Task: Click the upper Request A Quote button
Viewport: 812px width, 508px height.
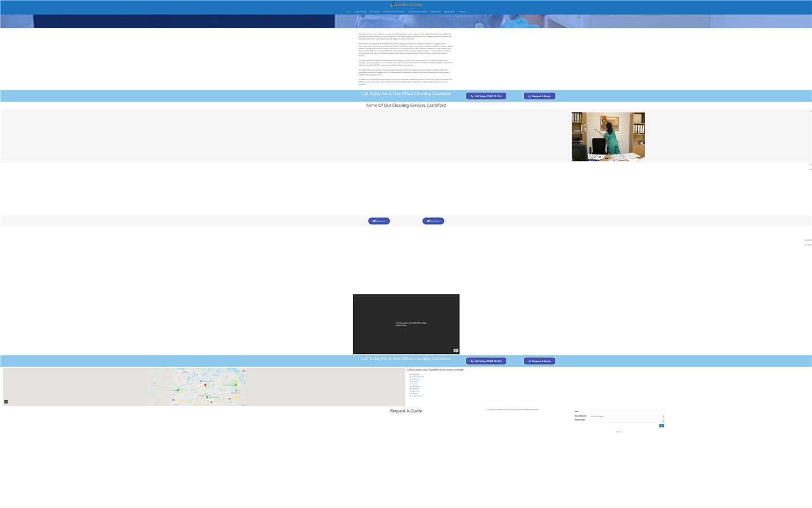Action: pos(539,96)
